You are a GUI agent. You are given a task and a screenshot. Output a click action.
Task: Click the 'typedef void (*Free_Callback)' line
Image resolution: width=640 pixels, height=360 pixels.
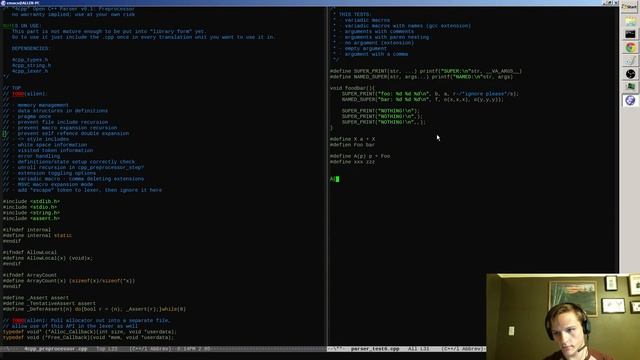[88, 338]
